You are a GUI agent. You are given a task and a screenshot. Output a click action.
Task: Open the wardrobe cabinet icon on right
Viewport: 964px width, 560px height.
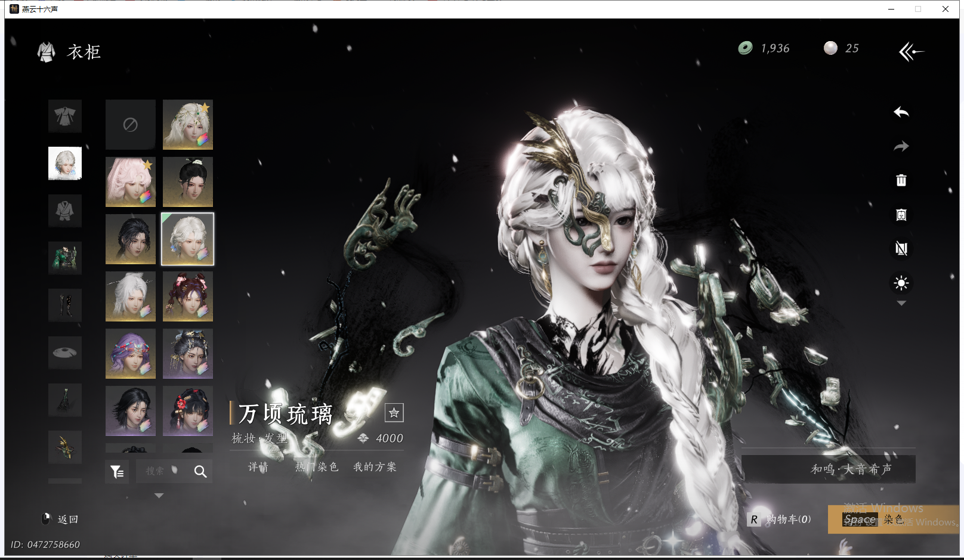click(901, 215)
